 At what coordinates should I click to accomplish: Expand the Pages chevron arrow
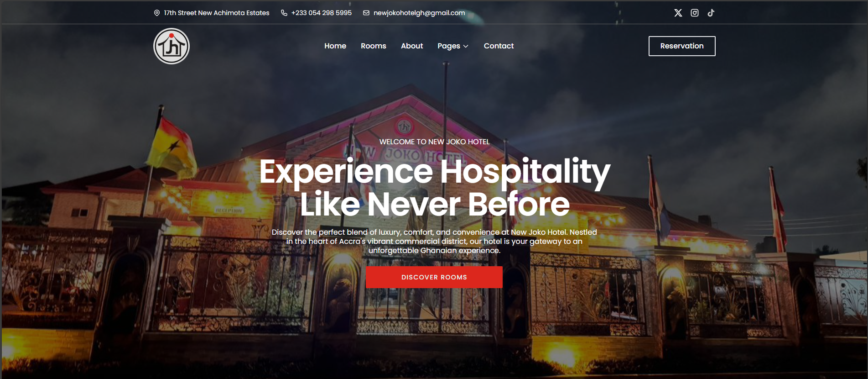tap(466, 46)
